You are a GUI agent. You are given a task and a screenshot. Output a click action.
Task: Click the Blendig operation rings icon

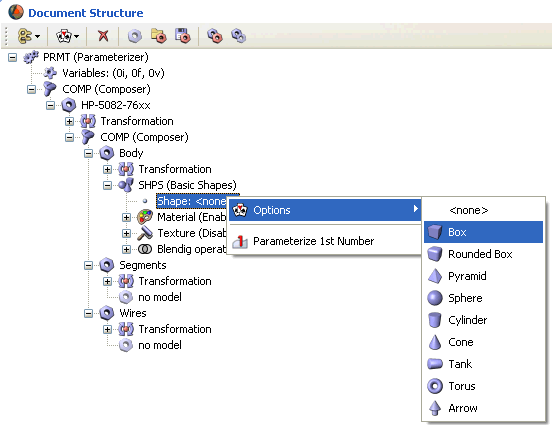point(144,249)
